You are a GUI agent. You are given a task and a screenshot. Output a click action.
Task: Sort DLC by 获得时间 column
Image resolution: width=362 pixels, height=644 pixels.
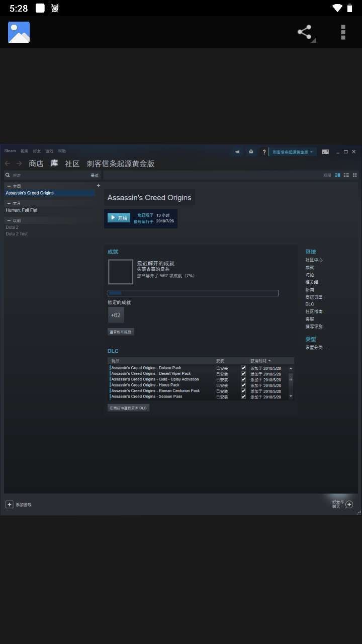coord(260,361)
